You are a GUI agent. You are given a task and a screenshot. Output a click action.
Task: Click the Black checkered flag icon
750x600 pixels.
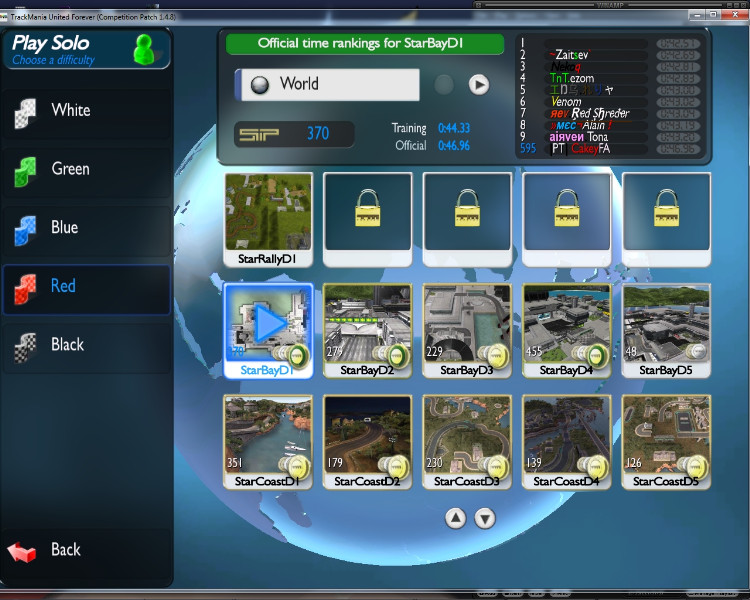[x=25, y=347]
